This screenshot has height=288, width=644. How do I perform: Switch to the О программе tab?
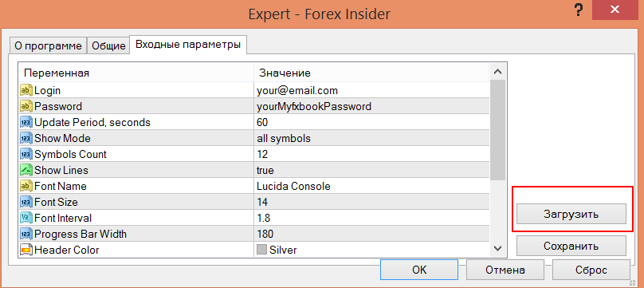[49, 45]
